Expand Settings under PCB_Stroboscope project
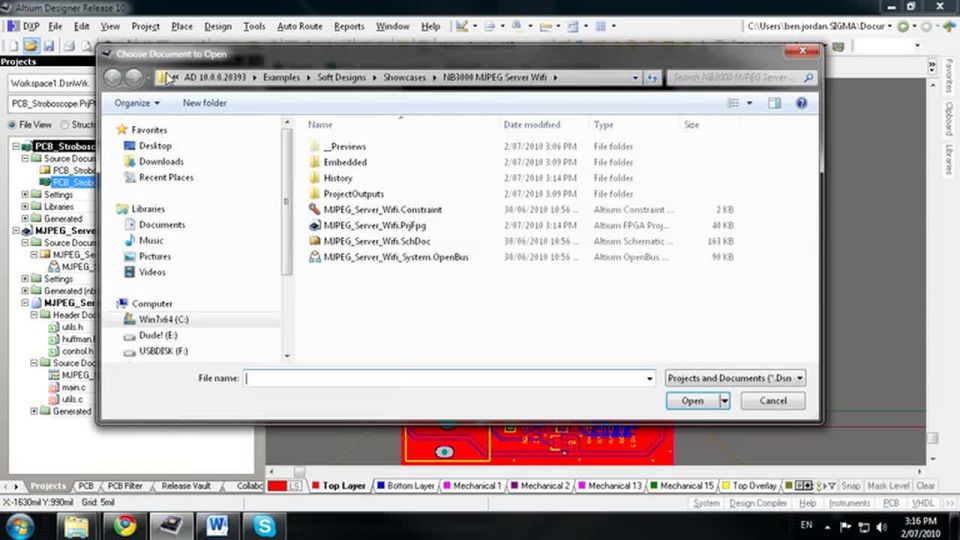This screenshot has height=540, width=960. click(x=25, y=195)
